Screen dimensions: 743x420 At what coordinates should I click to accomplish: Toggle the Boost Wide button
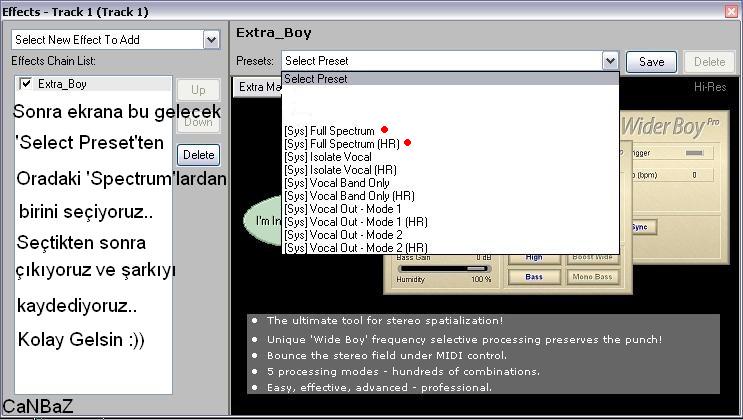[x=593, y=257]
